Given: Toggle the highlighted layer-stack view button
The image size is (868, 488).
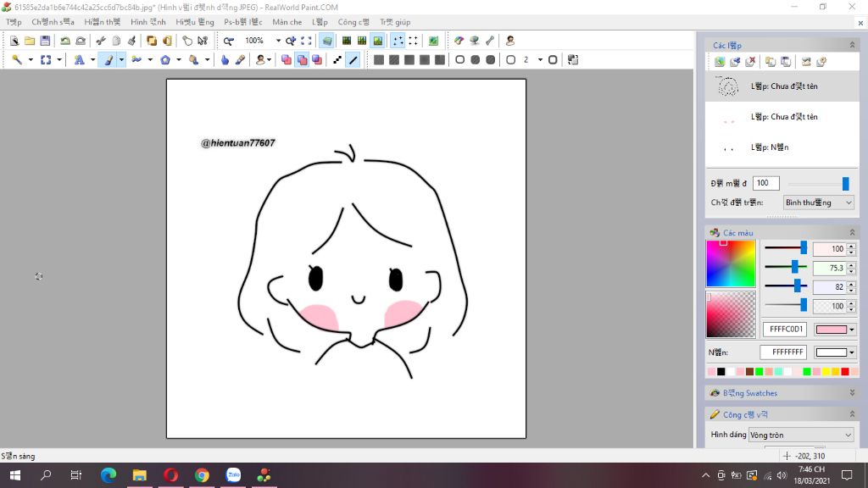Looking at the screenshot, I should [327, 41].
